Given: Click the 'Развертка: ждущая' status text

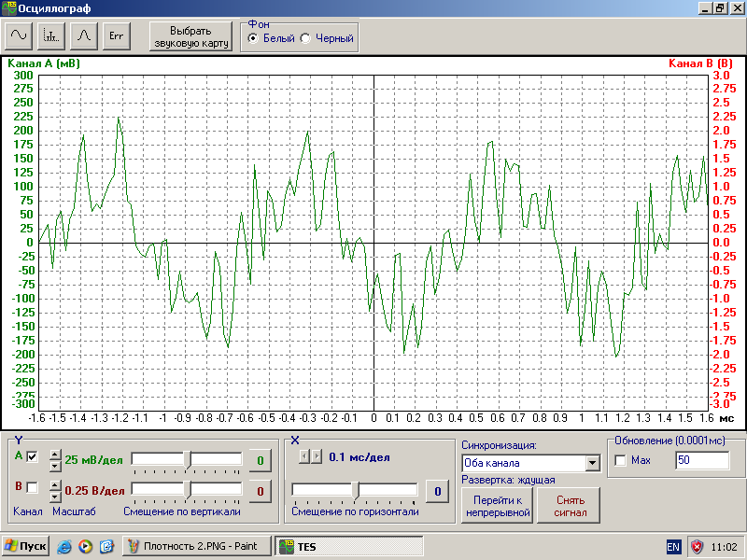Looking at the screenshot, I should click(x=508, y=480).
